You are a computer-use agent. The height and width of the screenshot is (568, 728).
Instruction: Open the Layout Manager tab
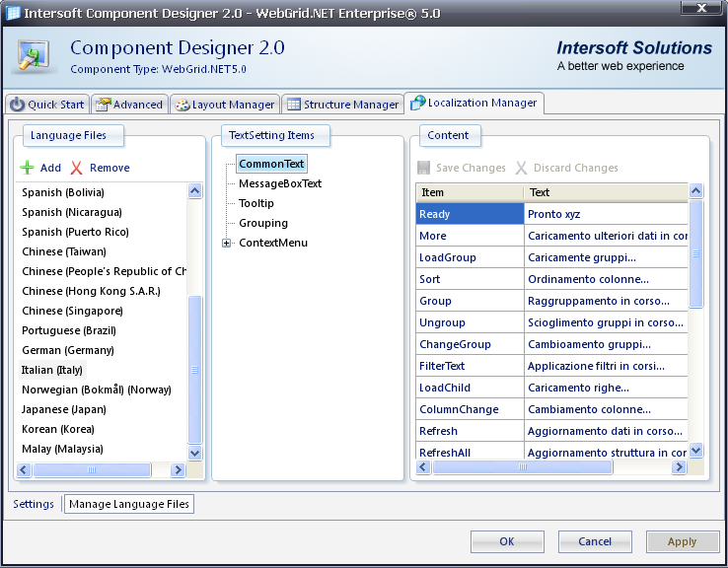[225, 105]
